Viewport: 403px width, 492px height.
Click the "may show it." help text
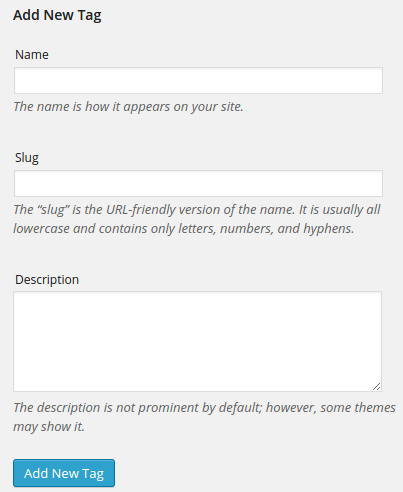(49, 427)
